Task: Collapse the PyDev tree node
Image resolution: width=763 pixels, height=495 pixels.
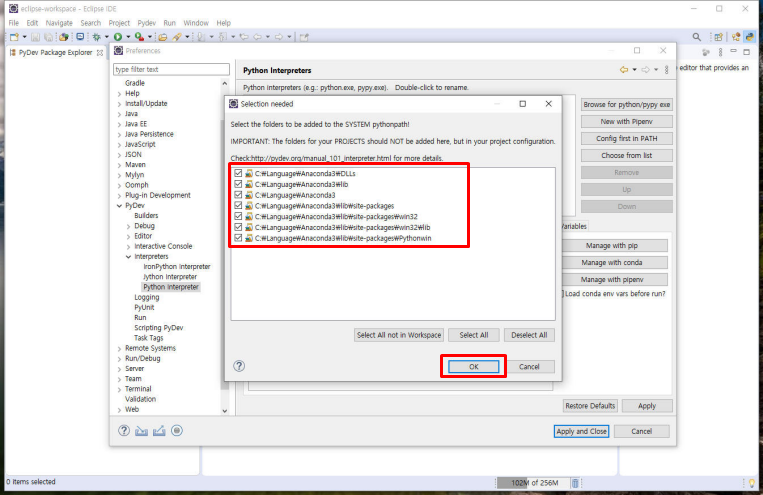Action: [120, 206]
